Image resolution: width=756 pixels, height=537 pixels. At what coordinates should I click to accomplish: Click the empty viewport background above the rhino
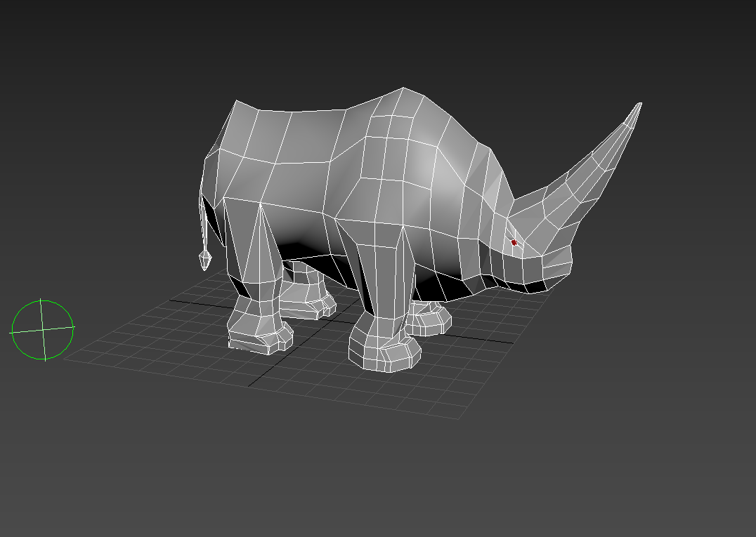(379, 42)
